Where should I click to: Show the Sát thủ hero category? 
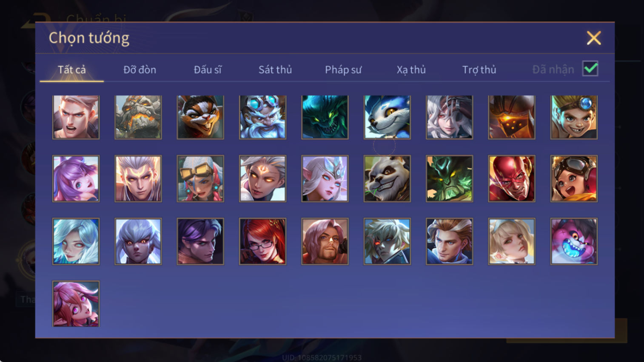(x=275, y=70)
